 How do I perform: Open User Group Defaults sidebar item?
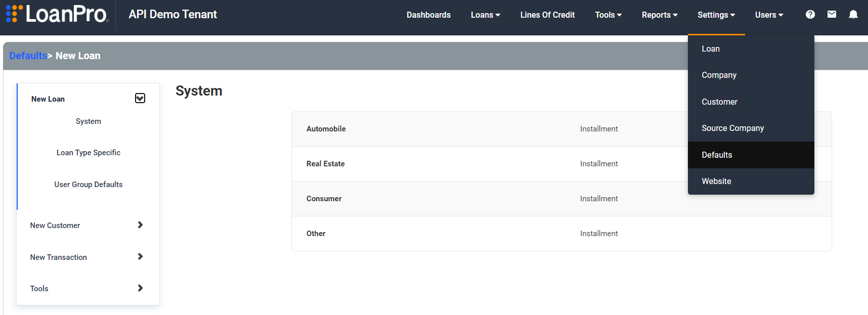tap(89, 185)
